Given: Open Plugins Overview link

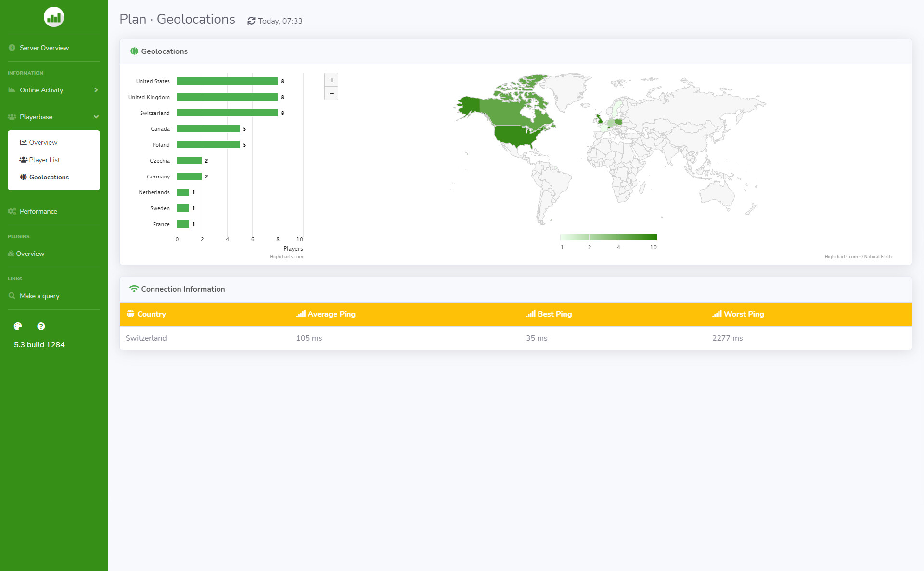Looking at the screenshot, I should (30, 254).
